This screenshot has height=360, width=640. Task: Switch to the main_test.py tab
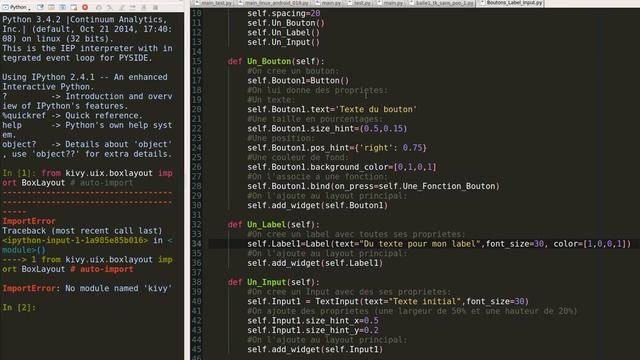[x=213, y=3]
